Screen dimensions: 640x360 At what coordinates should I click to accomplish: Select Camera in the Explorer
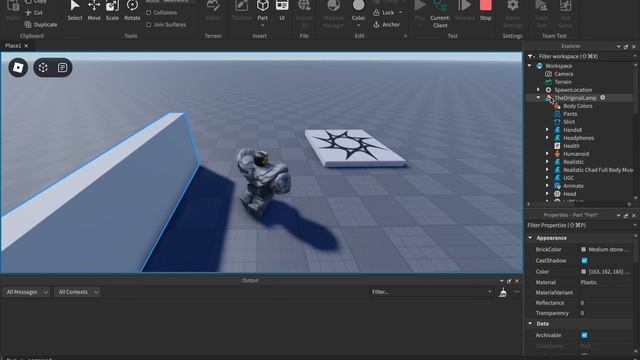click(x=563, y=74)
